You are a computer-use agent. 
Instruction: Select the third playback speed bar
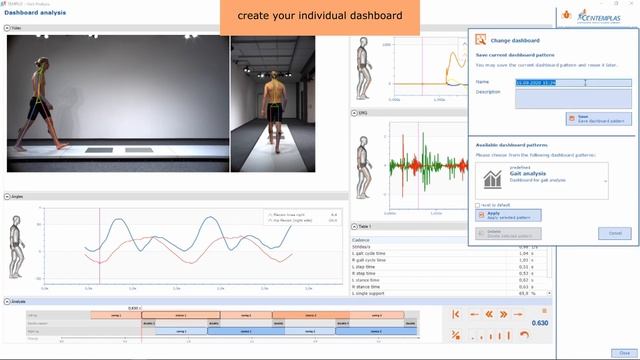(491, 336)
